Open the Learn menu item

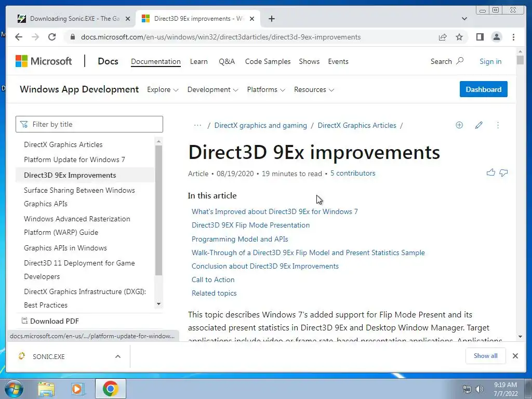click(x=199, y=61)
